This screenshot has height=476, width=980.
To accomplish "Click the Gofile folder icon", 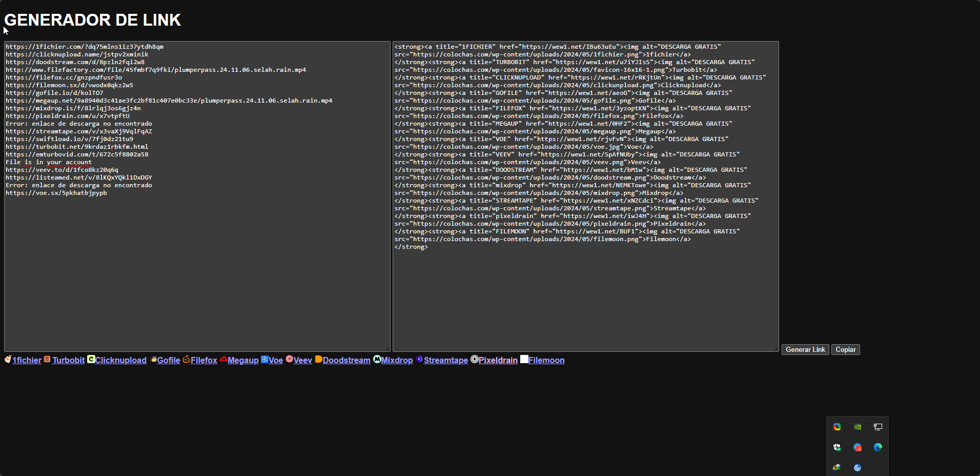I will click(x=153, y=360).
